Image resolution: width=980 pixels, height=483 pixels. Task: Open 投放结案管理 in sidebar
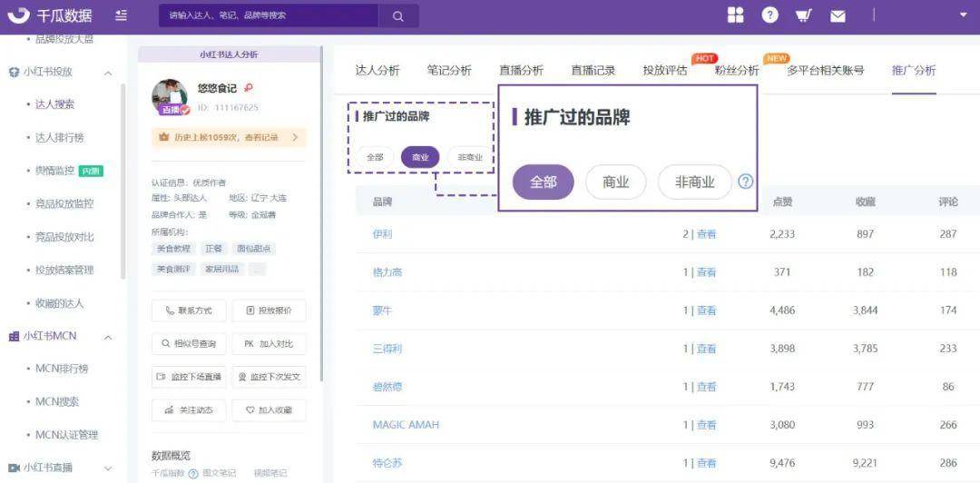click(64, 271)
